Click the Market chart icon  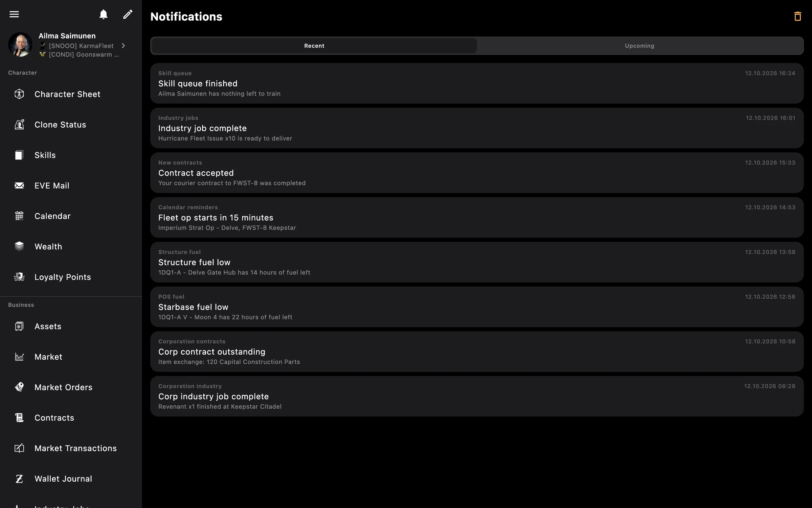(19, 357)
